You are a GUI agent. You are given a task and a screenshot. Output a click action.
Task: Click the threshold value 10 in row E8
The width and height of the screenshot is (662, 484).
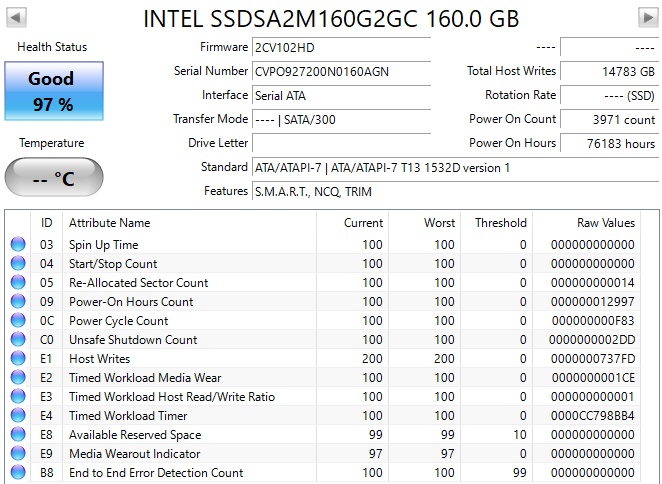pyautogui.click(x=520, y=435)
